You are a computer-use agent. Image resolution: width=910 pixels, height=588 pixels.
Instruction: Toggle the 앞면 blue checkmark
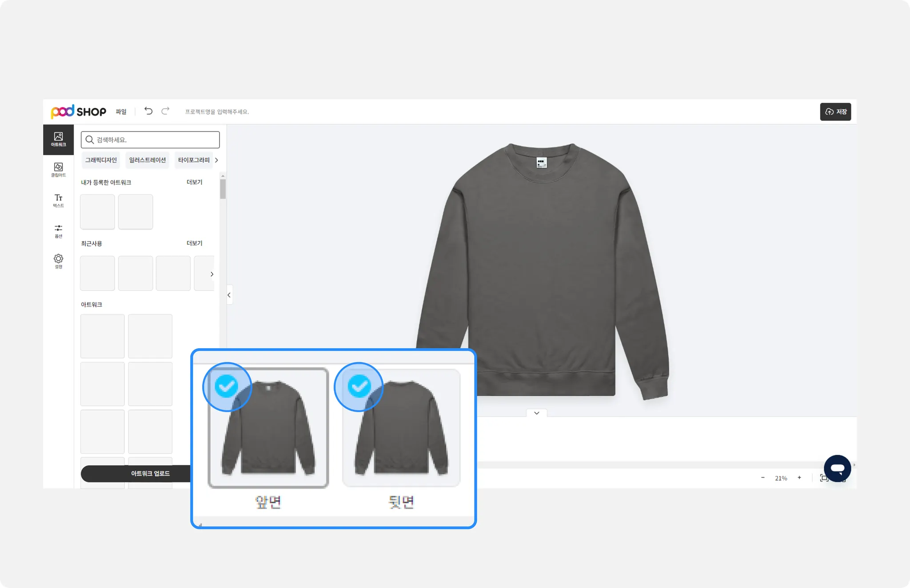point(226,386)
